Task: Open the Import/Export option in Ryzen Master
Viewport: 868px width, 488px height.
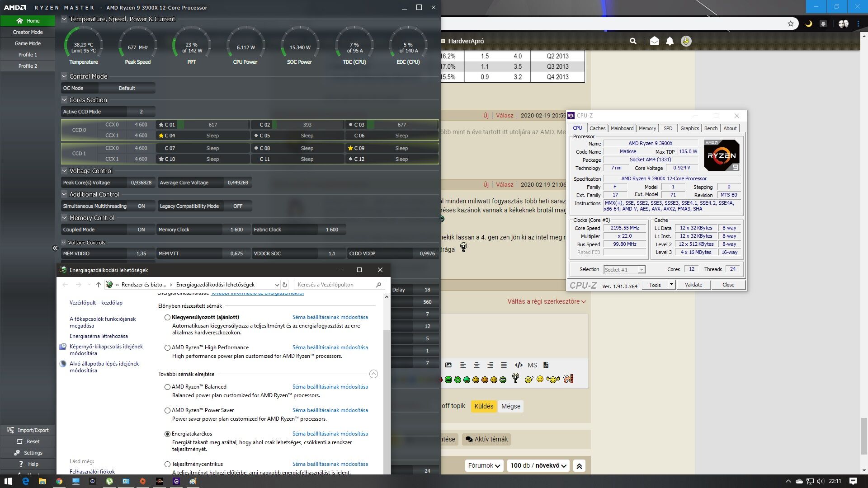Action: tap(28, 430)
